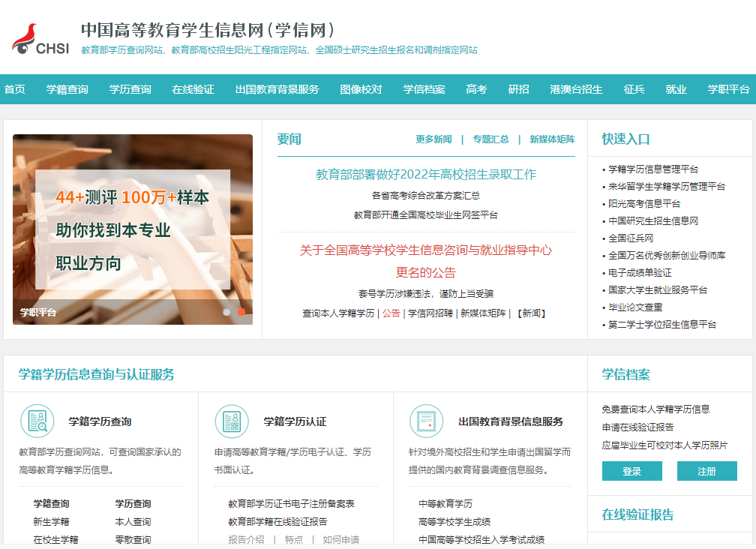Click the 中国高等教育学生信息网(学信网) site title
Viewport: 756px width, 549px height.
pos(208,30)
